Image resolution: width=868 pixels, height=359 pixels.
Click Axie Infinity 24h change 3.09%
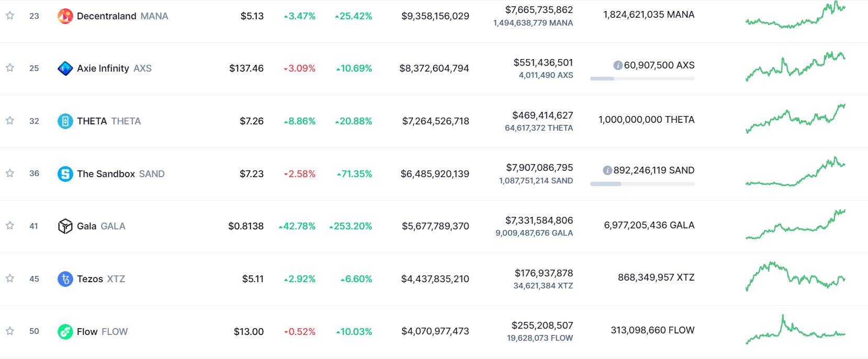[x=299, y=68]
